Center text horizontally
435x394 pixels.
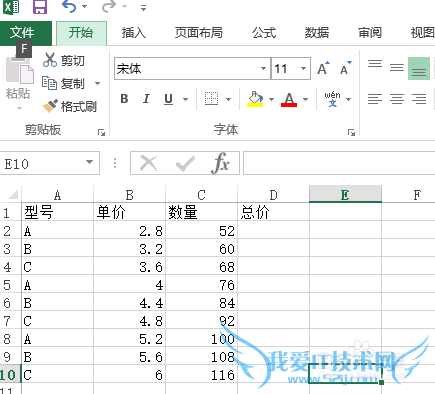click(x=397, y=99)
